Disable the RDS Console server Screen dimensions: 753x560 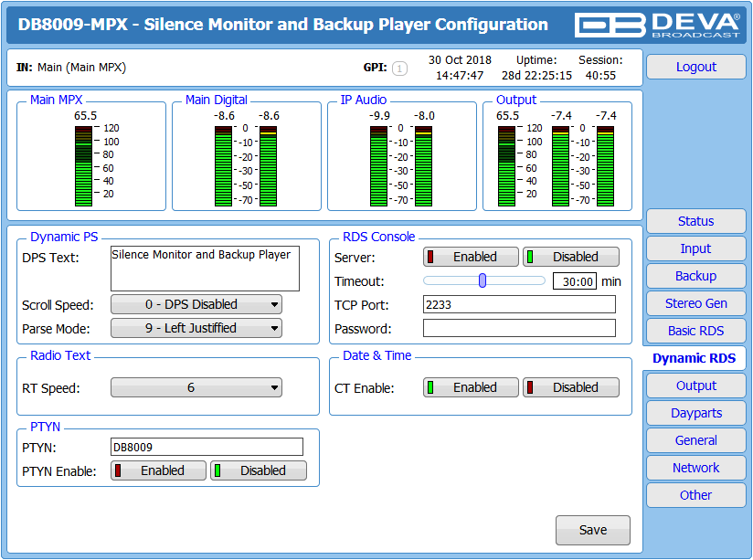coord(571,257)
